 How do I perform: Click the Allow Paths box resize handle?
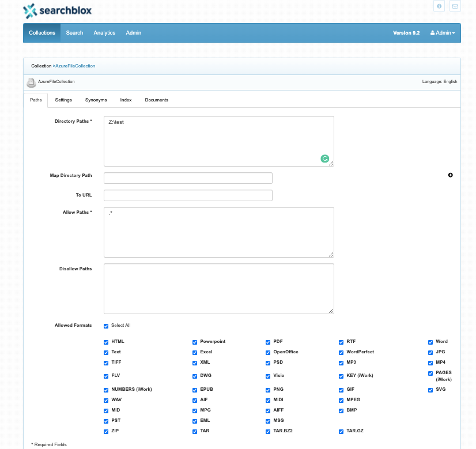pos(331,255)
